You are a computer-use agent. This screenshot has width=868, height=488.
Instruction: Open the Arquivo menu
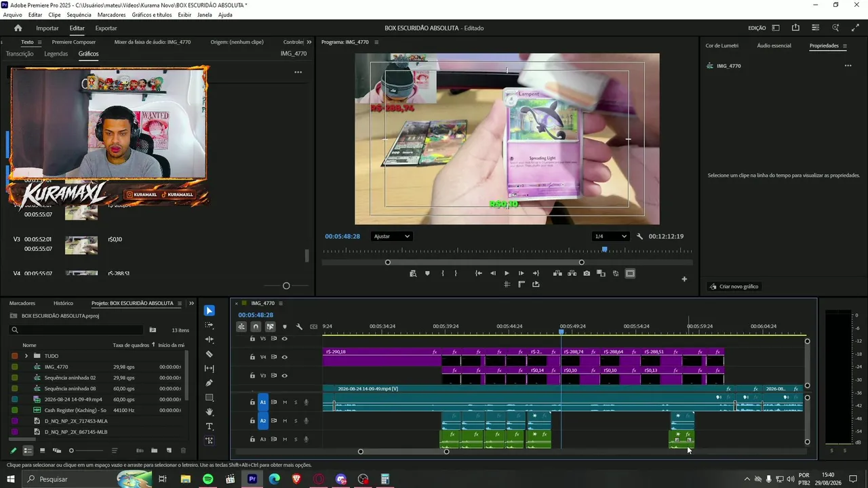point(12,15)
